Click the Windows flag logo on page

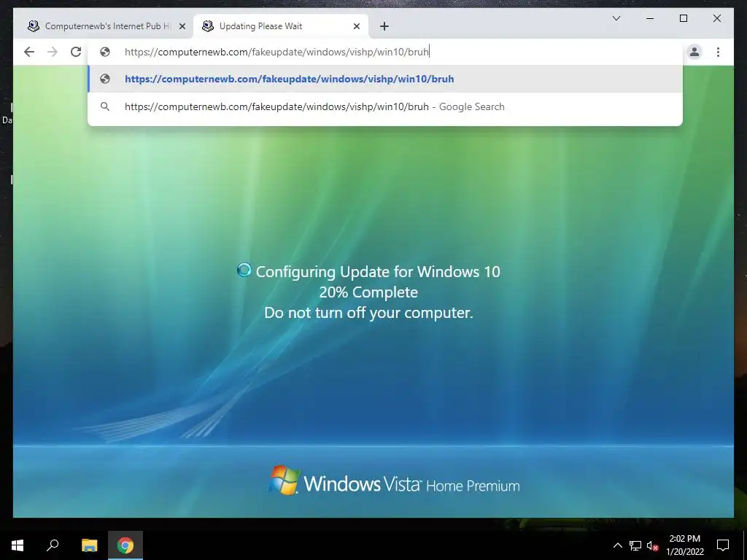(x=284, y=480)
